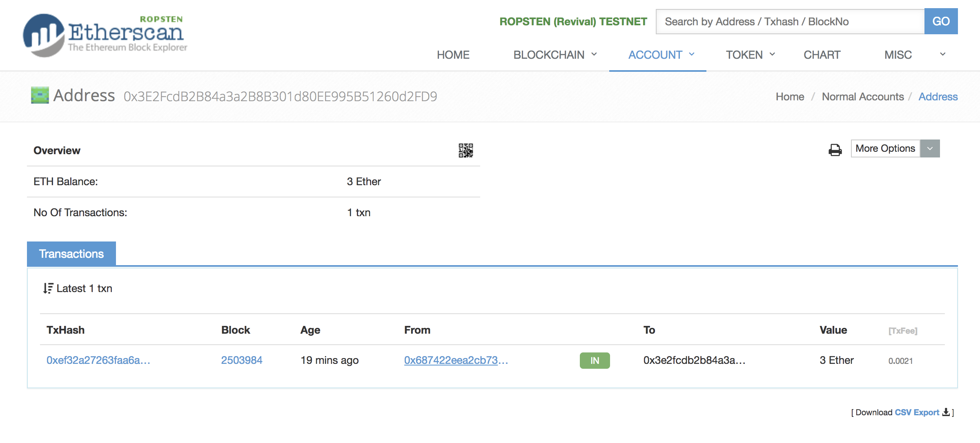Click the ETH Balance value 3 Ether
This screenshot has width=980, height=443.
click(364, 182)
